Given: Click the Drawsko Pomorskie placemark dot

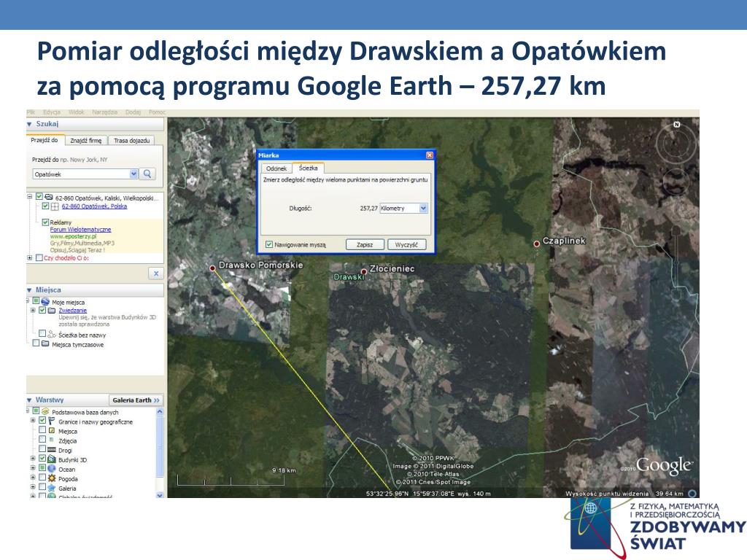Looking at the screenshot, I should (212, 268).
